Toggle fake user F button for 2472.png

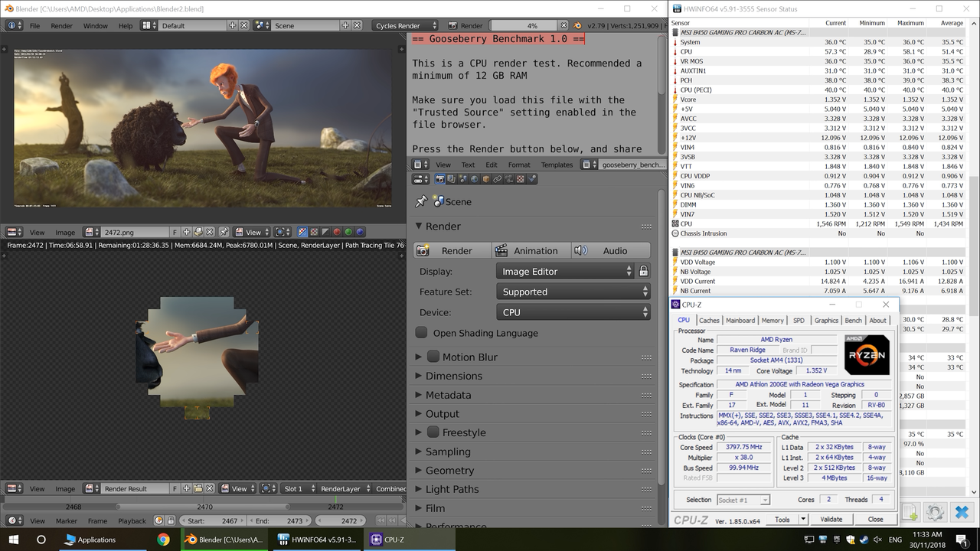[x=175, y=232]
